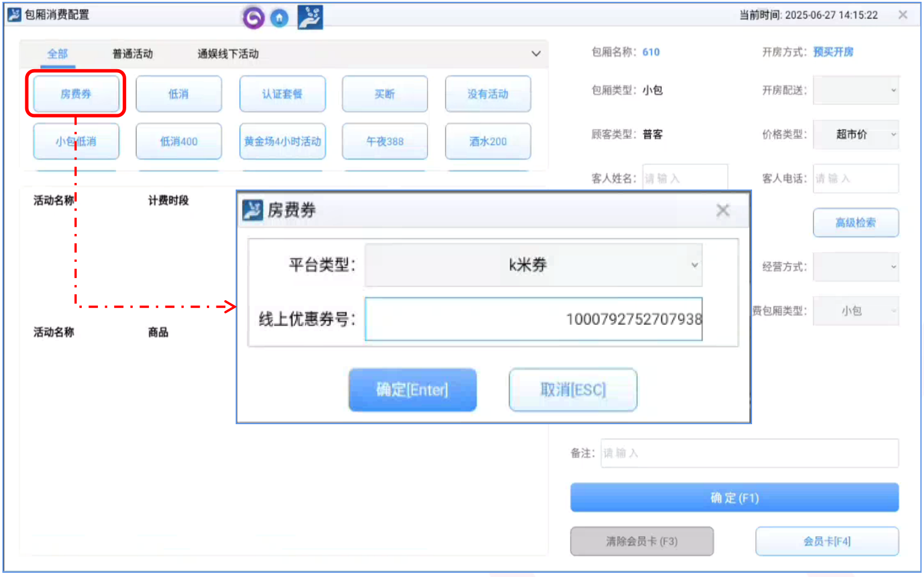The height and width of the screenshot is (577, 924).
Task: Click the 商品 column header
Action: [158, 332]
